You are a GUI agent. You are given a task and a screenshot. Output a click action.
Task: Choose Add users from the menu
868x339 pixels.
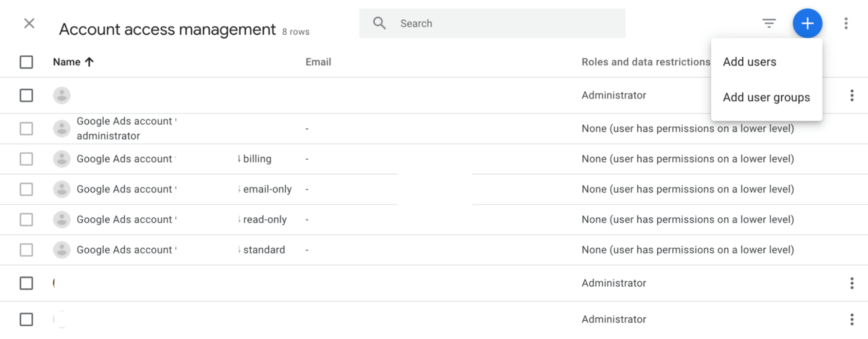(x=749, y=62)
